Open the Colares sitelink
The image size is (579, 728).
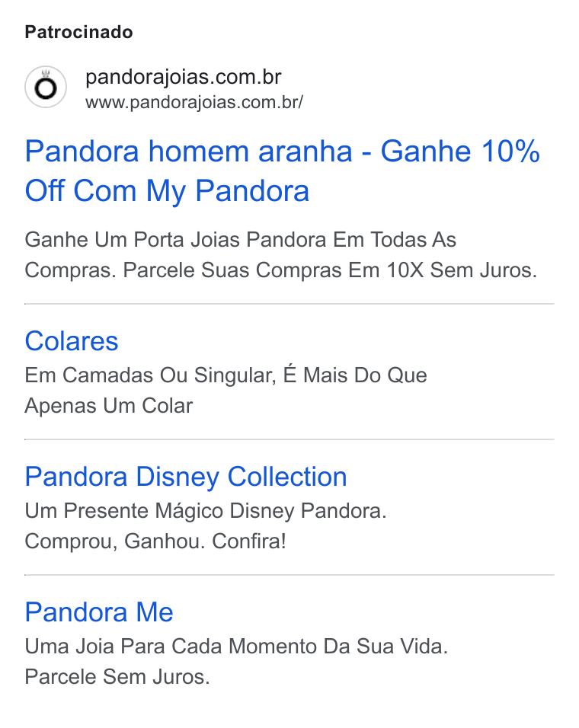[x=72, y=341]
